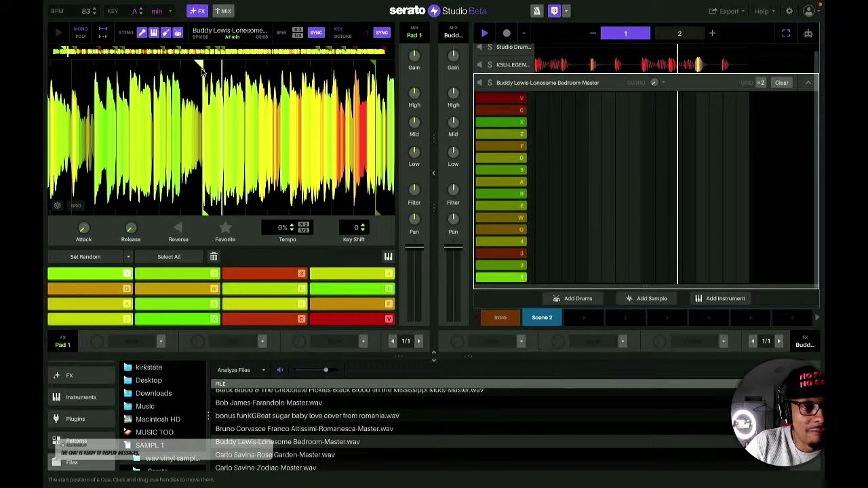Image resolution: width=868 pixels, height=488 pixels.
Task: Enable the keys (melody) stem icon
Action: (154, 33)
